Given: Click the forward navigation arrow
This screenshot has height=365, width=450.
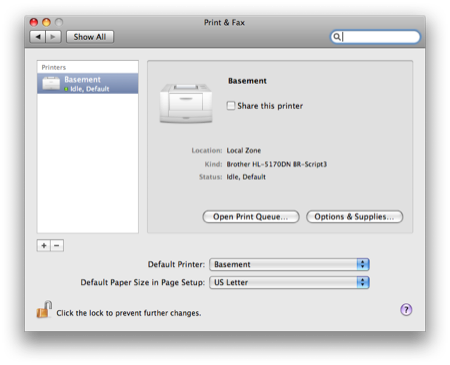Looking at the screenshot, I should (53, 37).
